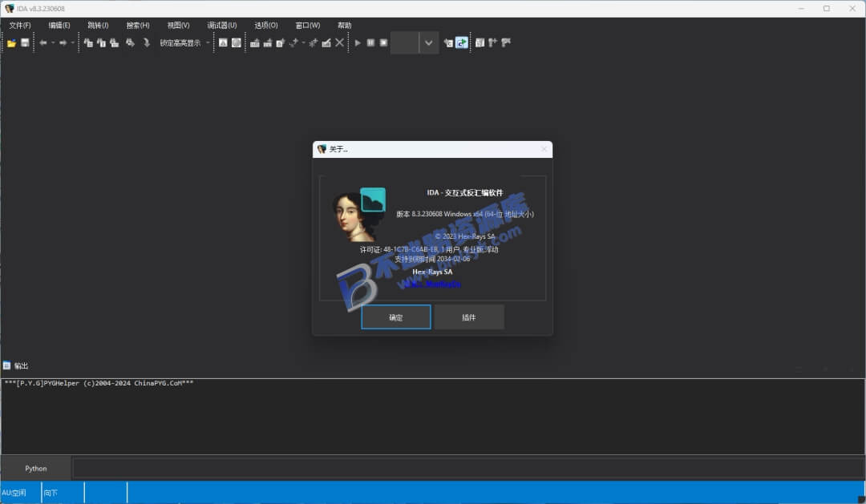
Task: Click the toolbar icon with small star
Action: pos(314,42)
